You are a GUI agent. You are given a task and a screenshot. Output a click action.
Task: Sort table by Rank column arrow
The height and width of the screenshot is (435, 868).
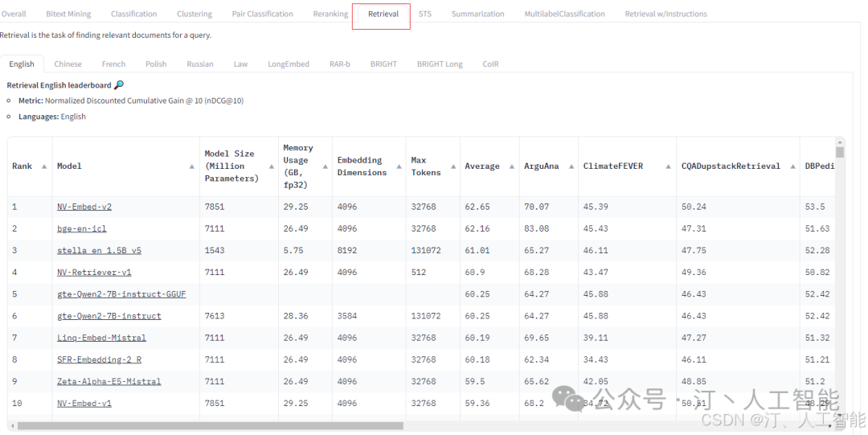tap(43, 166)
